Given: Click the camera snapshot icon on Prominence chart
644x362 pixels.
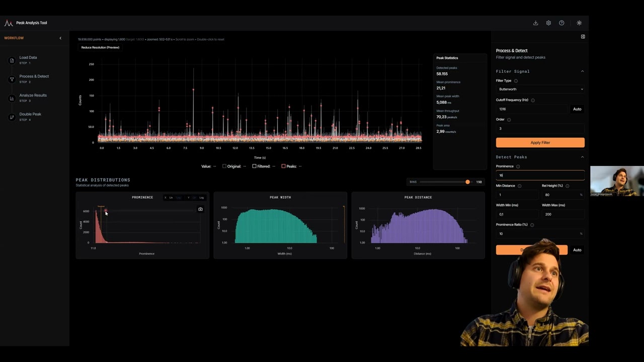Looking at the screenshot, I should pos(200,209).
